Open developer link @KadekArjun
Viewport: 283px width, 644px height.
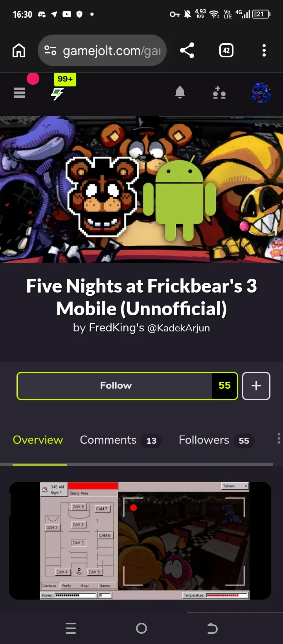[x=178, y=328]
